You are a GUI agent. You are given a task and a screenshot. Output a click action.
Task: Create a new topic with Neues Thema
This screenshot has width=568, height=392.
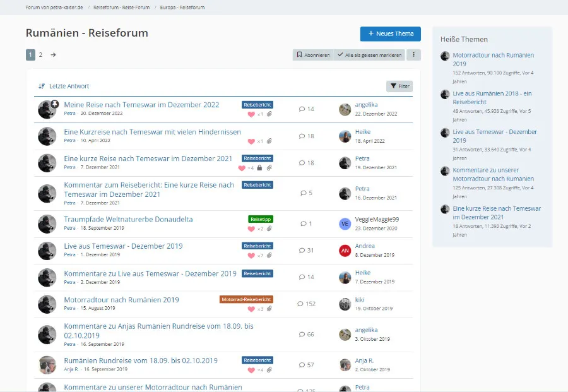(390, 34)
